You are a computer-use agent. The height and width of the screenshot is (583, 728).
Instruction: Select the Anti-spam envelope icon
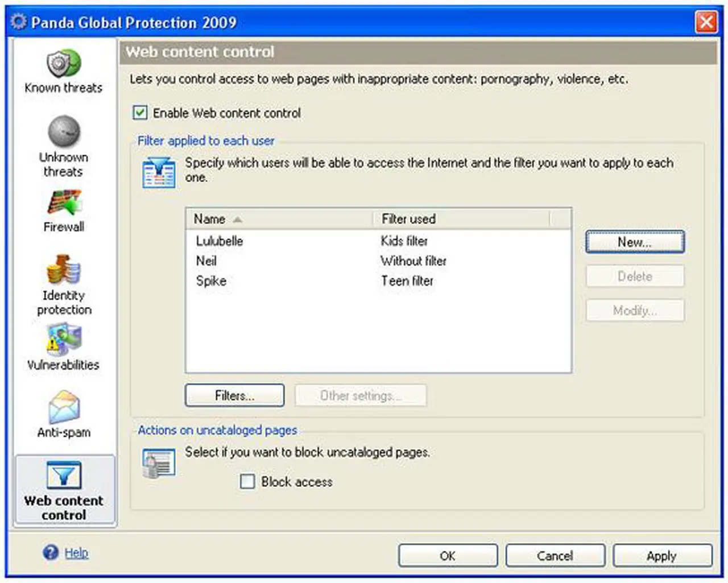point(64,407)
